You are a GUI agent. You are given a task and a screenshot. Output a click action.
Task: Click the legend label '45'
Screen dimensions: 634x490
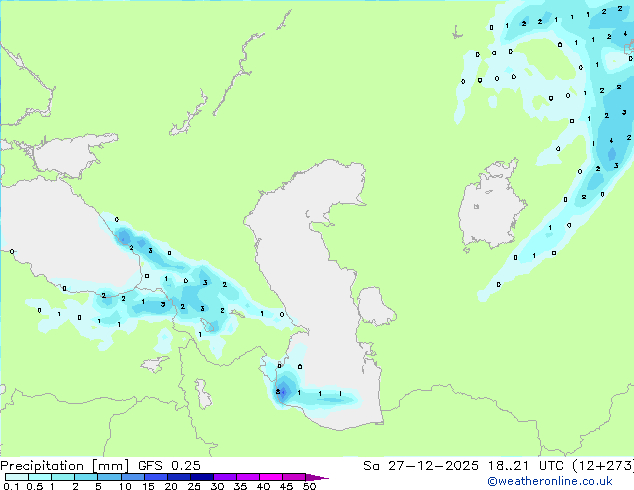pos(287,486)
